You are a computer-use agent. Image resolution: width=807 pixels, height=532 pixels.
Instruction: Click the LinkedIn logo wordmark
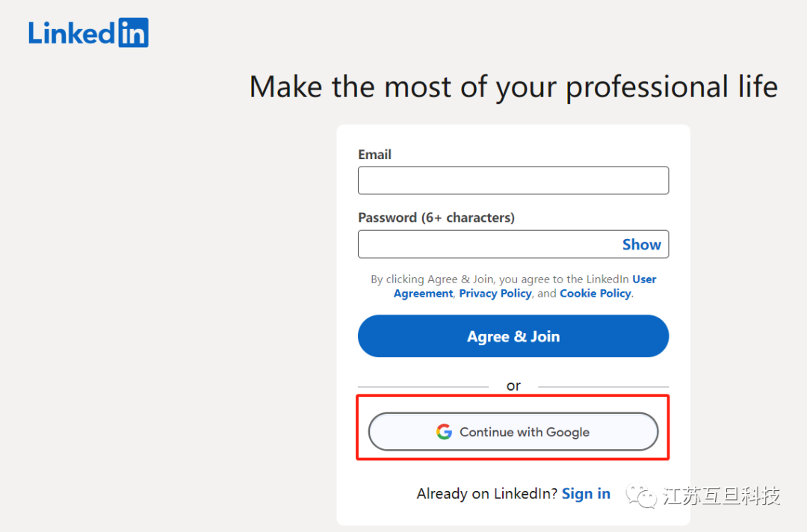[x=72, y=33]
